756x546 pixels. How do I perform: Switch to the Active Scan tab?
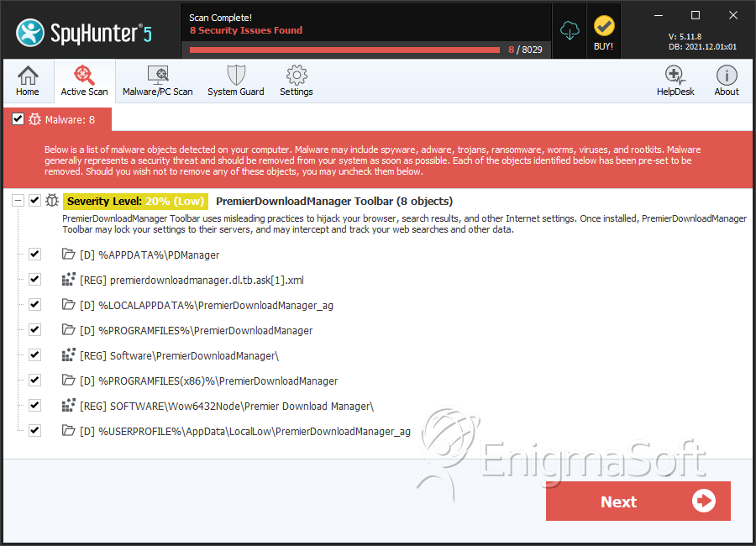click(84, 81)
